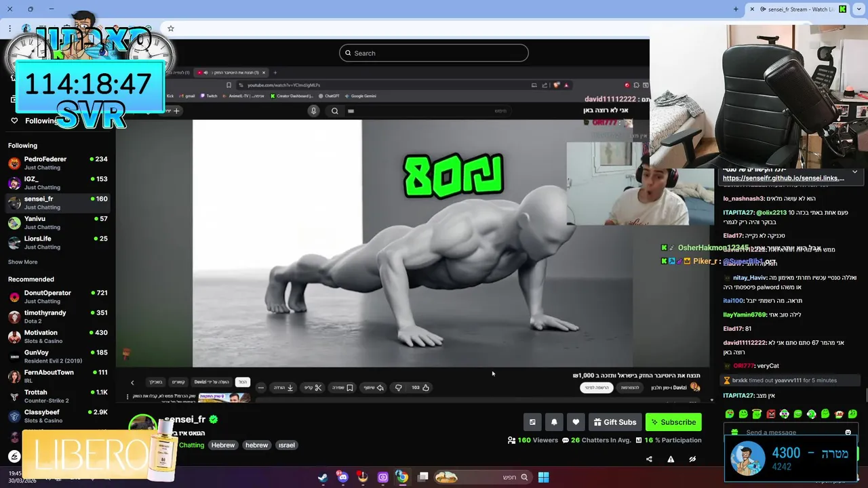
Task: Open Trottah recommended channel
Action: tap(58, 396)
